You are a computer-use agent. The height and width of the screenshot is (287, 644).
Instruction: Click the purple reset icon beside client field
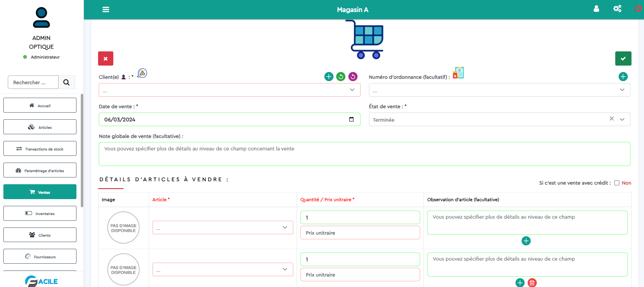click(x=353, y=77)
